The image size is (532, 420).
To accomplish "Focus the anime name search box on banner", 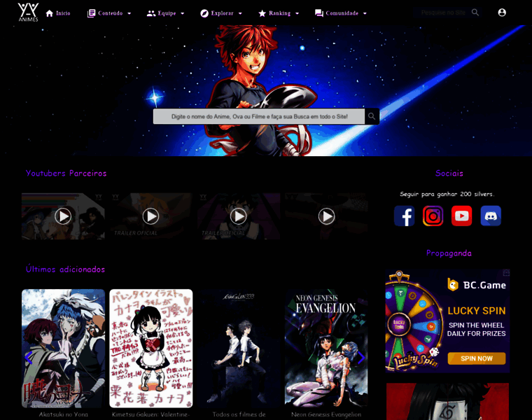I will [259, 116].
